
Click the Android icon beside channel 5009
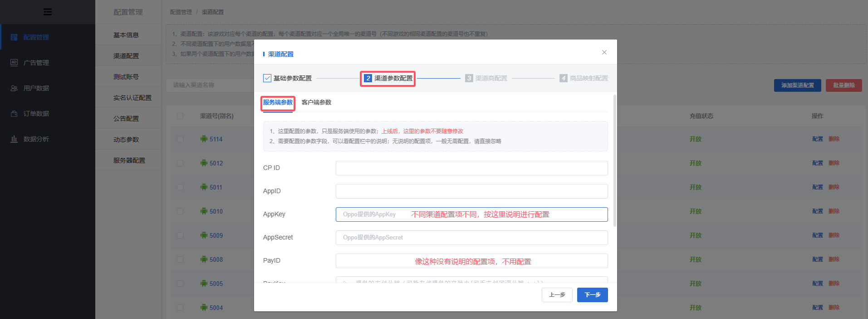(x=204, y=235)
